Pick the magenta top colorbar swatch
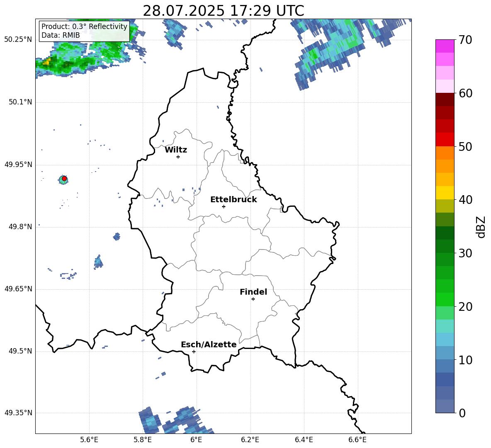Image resolution: width=491 pixels, height=448 pixels. [445, 46]
